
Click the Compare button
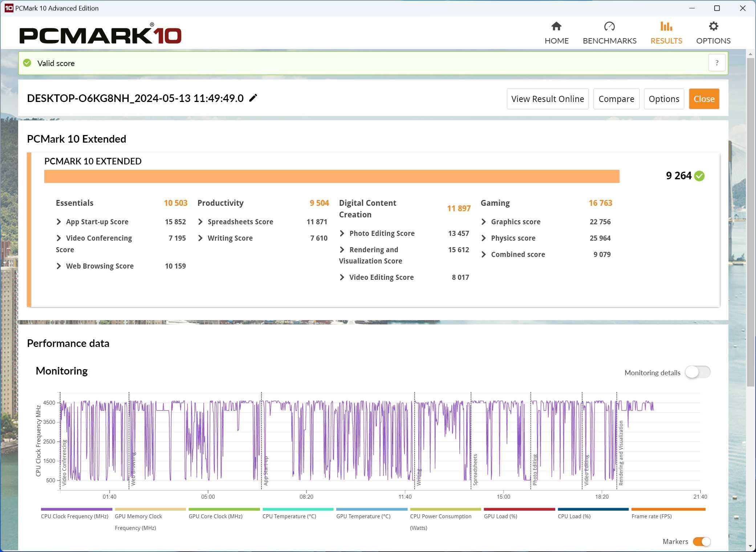click(616, 99)
